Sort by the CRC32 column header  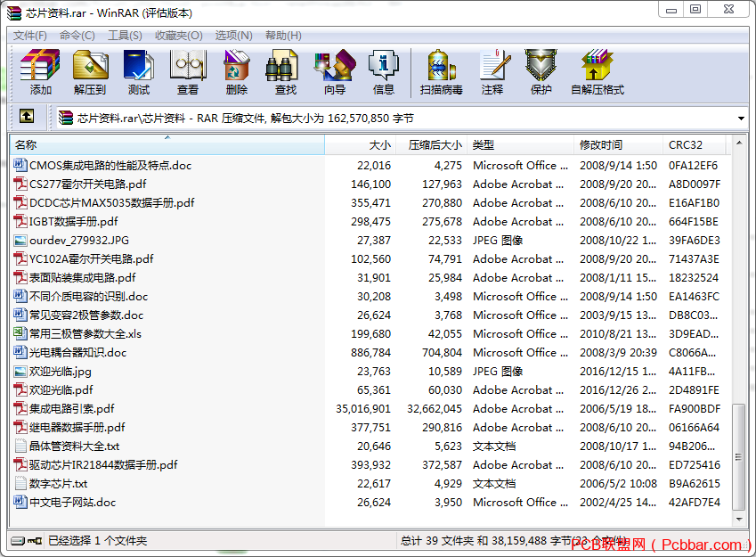tap(695, 144)
